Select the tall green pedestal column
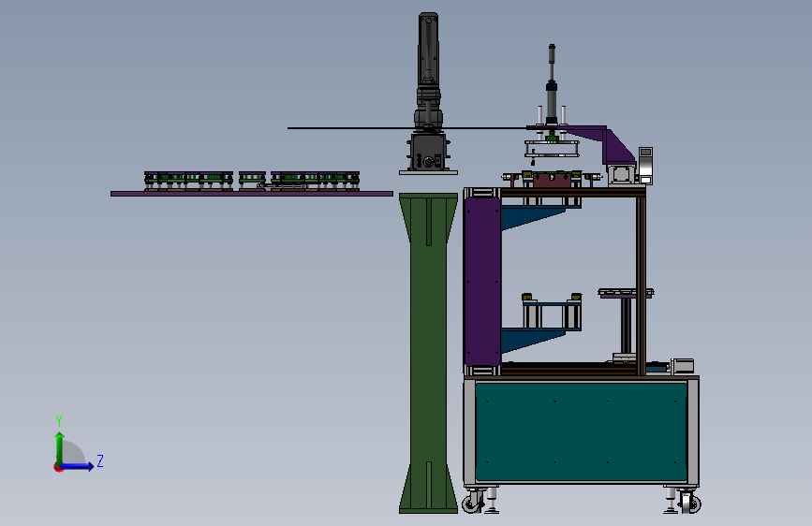The height and width of the screenshot is (526, 812). tap(428, 353)
